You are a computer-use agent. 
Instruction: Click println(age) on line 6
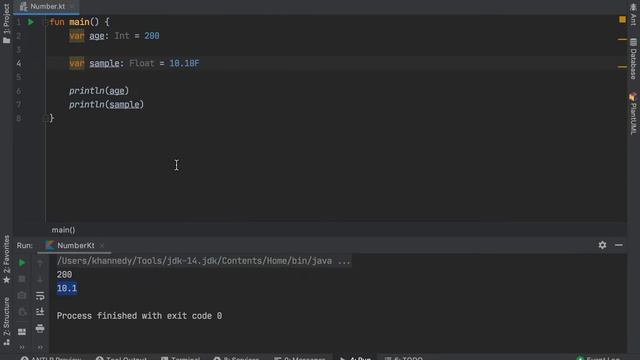(99, 91)
